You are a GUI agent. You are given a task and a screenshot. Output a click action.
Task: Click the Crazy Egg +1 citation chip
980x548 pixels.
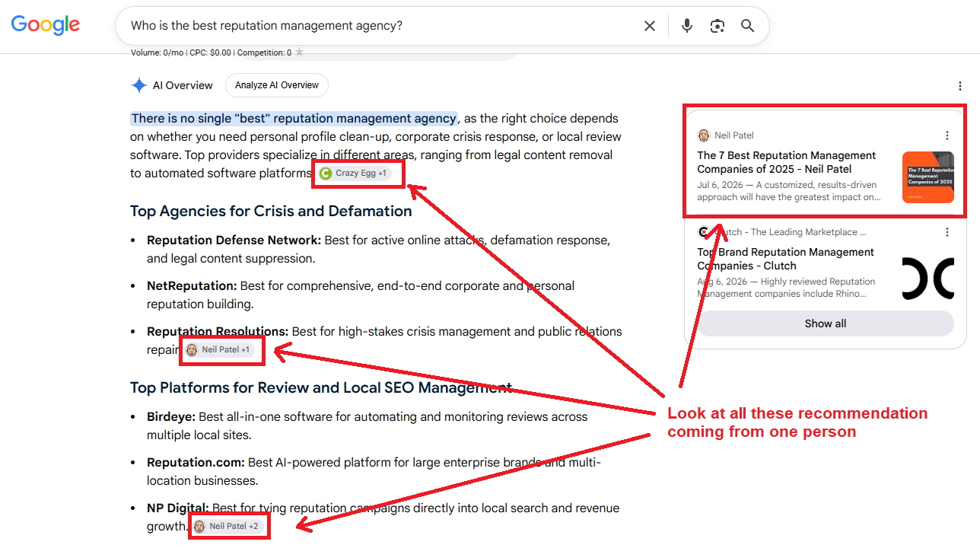354,174
